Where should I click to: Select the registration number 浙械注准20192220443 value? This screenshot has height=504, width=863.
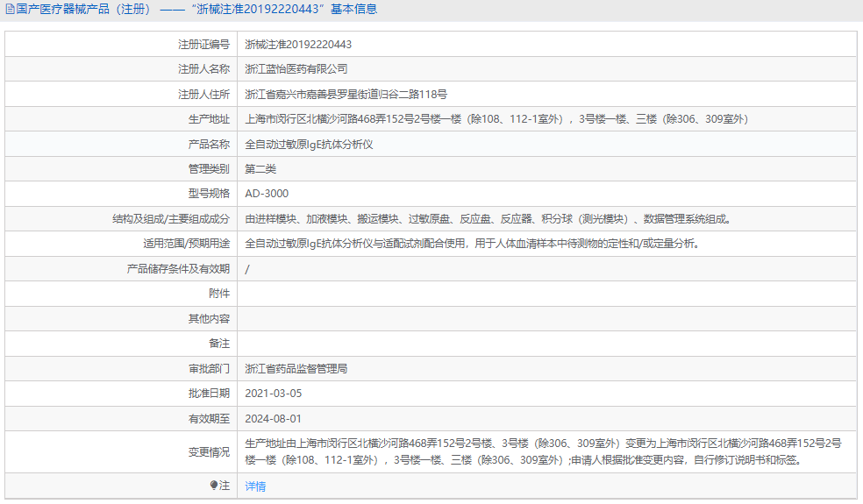[298, 45]
